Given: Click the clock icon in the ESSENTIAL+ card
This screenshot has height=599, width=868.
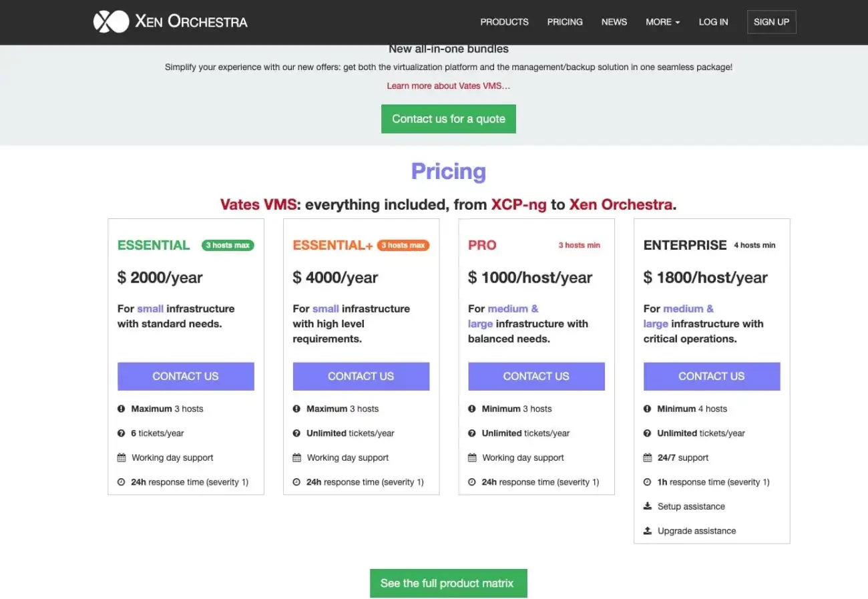Looking at the screenshot, I should [x=296, y=482].
